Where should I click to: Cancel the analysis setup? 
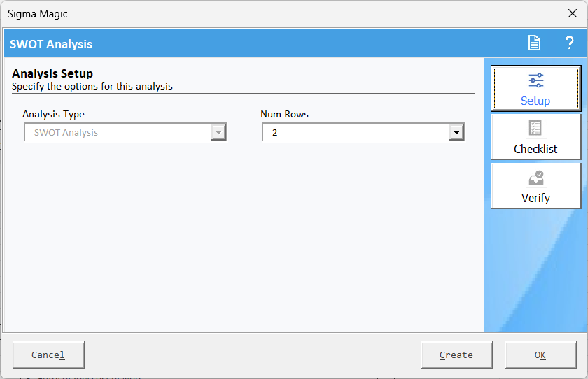(48, 355)
